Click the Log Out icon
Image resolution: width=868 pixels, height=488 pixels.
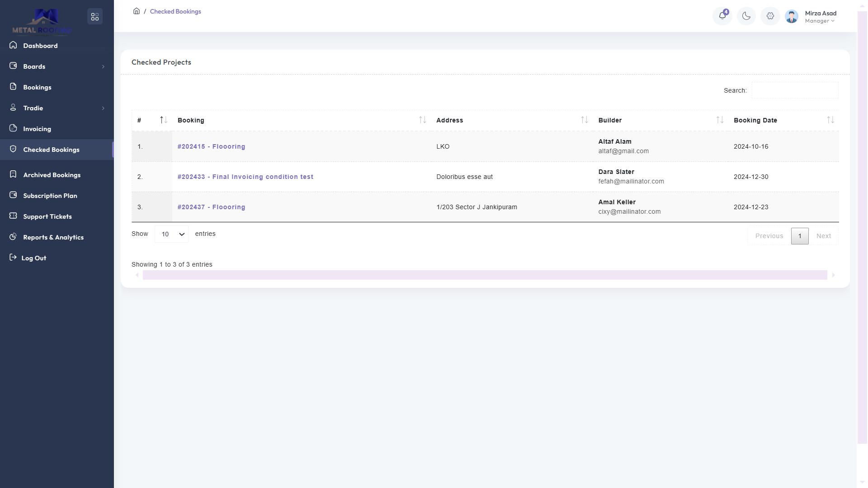click(13, 258)
